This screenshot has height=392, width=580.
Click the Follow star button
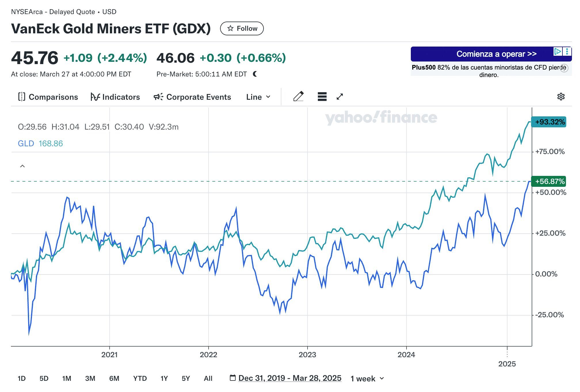pyautogui.click(x=242, y=28)
